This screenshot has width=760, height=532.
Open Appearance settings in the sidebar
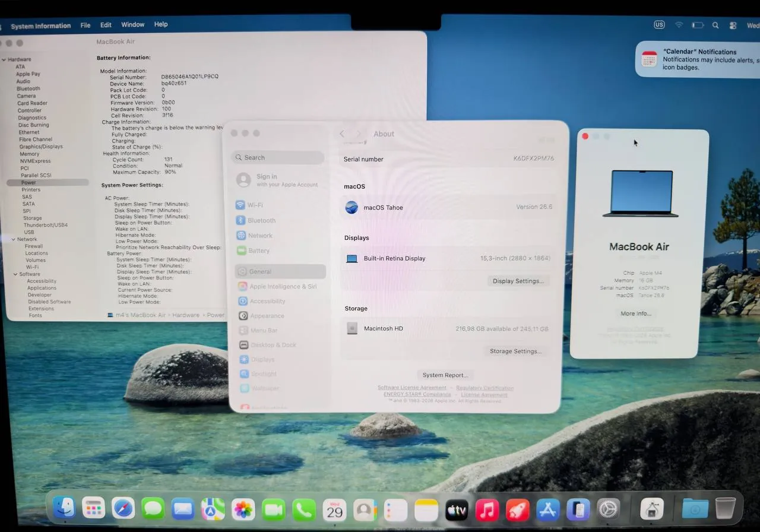281,316
